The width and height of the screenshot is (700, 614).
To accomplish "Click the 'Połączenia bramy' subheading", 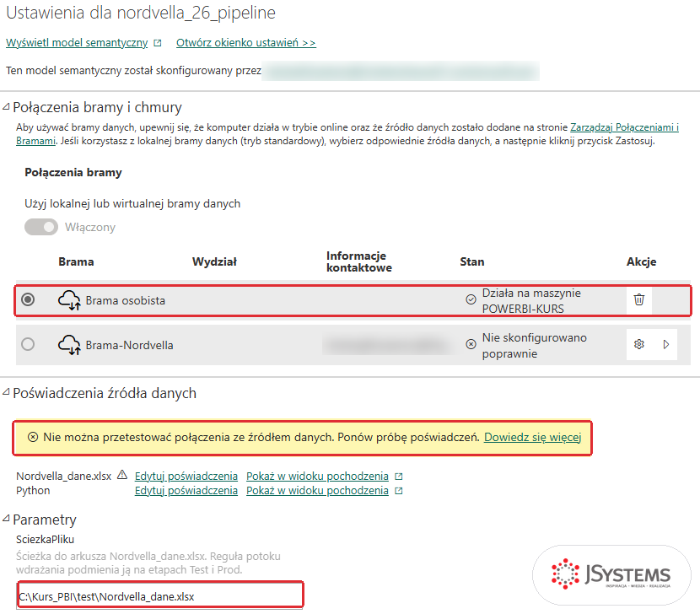I will 73,173.
